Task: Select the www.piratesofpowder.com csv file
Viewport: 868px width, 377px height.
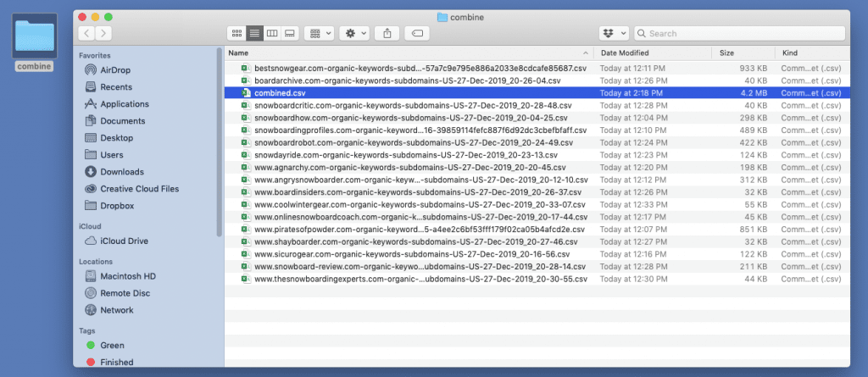Action: 537,230
